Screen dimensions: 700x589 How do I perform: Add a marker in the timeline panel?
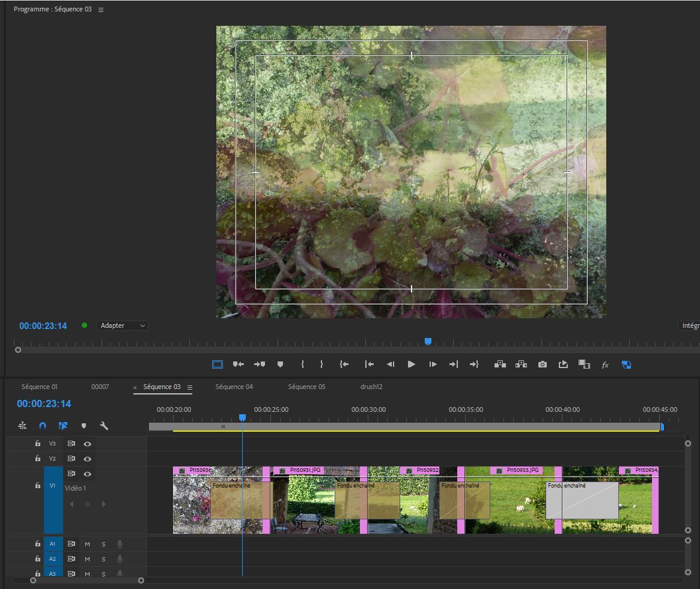coord(84,426)
